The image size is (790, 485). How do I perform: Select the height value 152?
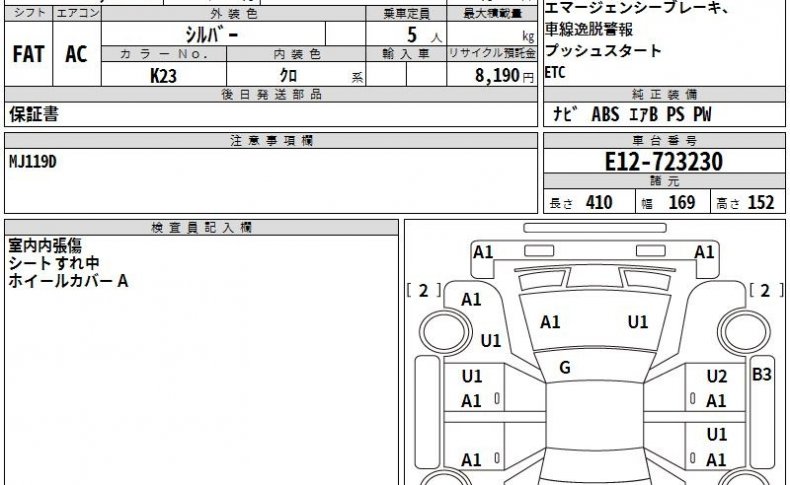tap(761, 202)
